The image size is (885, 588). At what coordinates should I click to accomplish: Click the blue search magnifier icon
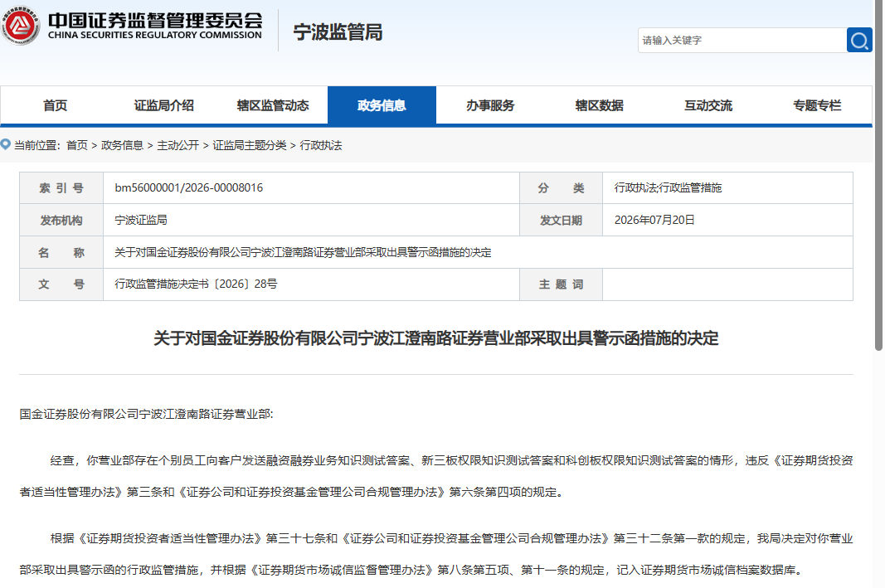click(x=859, y=40)
